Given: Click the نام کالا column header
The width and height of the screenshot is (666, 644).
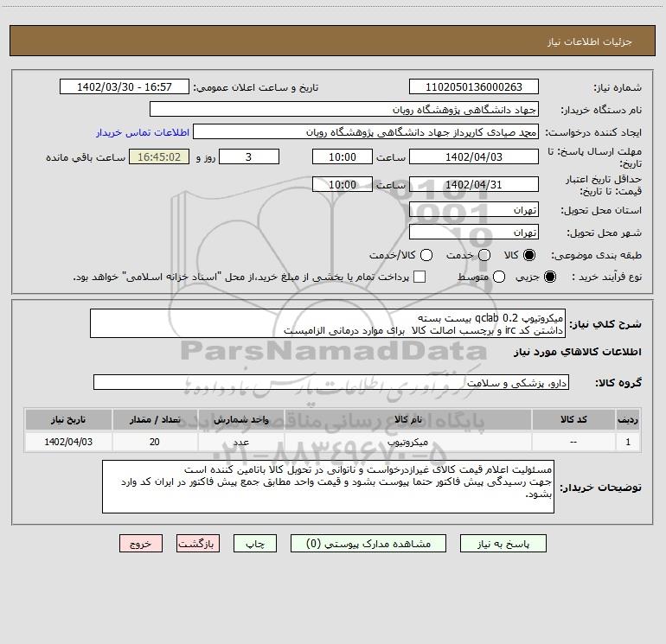Looking at the screenshot, I should (x=407, y=419).
